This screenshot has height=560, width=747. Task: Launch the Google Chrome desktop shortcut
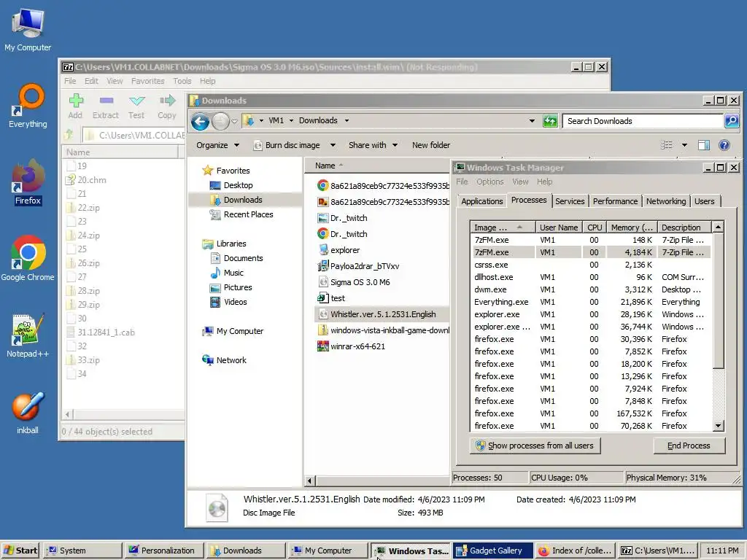click(x=28, y=259)
